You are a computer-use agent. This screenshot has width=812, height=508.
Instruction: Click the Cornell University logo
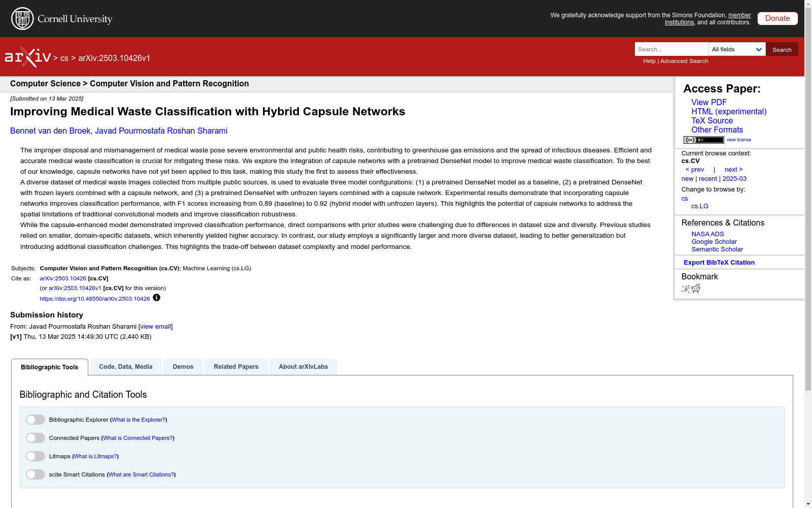(62, 19)
